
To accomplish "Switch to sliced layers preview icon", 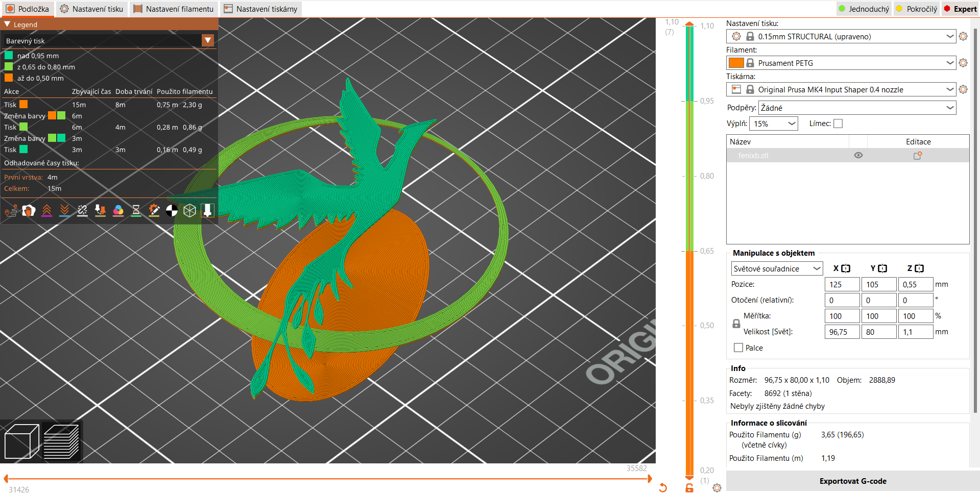I will click(61, 441).
